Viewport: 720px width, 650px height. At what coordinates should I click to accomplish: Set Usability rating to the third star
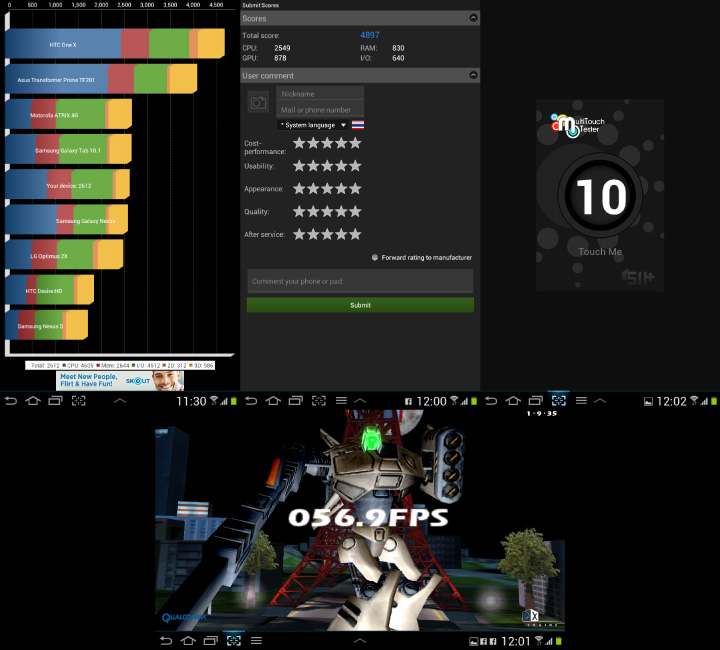pos(327,166)
